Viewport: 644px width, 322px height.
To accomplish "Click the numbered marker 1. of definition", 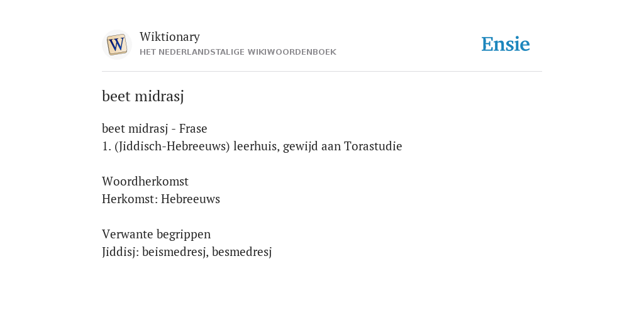I will coord(106,146).
